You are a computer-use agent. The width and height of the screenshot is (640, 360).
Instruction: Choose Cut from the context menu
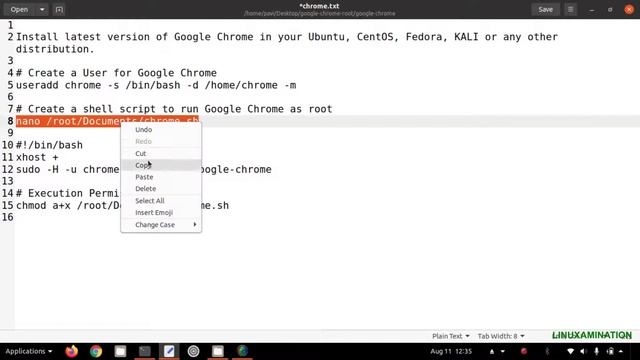tap(161, 153)
